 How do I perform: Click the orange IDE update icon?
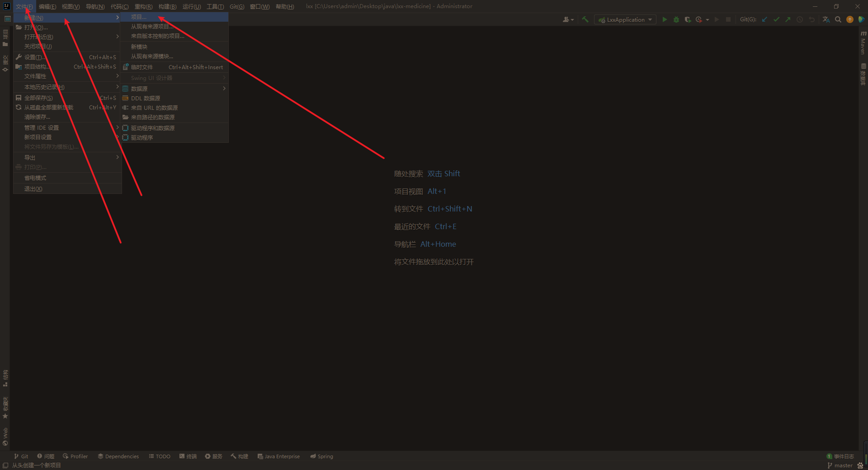pyautogui.click(x=850, y=19)
